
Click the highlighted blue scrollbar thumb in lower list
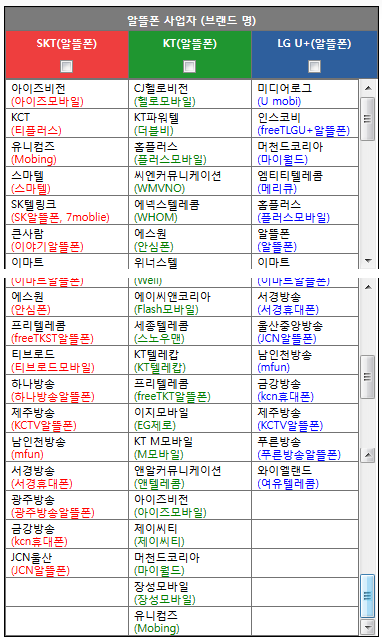368,596
